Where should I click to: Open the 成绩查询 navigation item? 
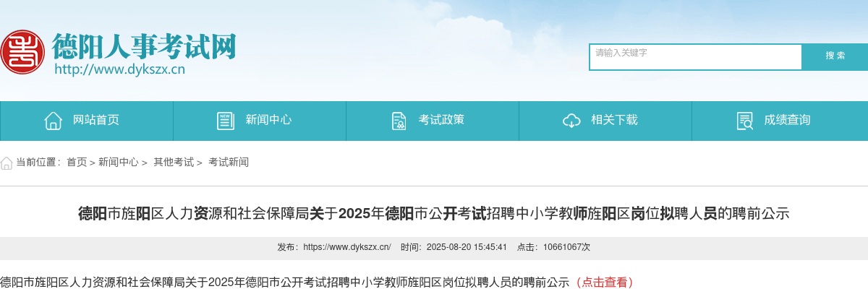pyautogui.click(x=780, y=121)
